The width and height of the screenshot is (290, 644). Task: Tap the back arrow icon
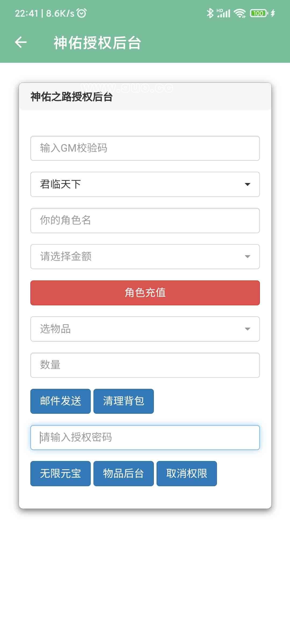coord(21,42)
